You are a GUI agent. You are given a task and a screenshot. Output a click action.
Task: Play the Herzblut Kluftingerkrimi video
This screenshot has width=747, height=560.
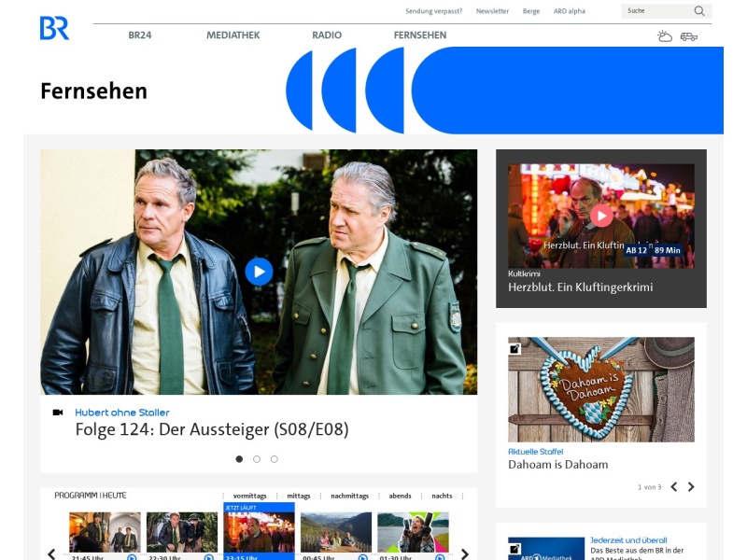pos(601,217)
